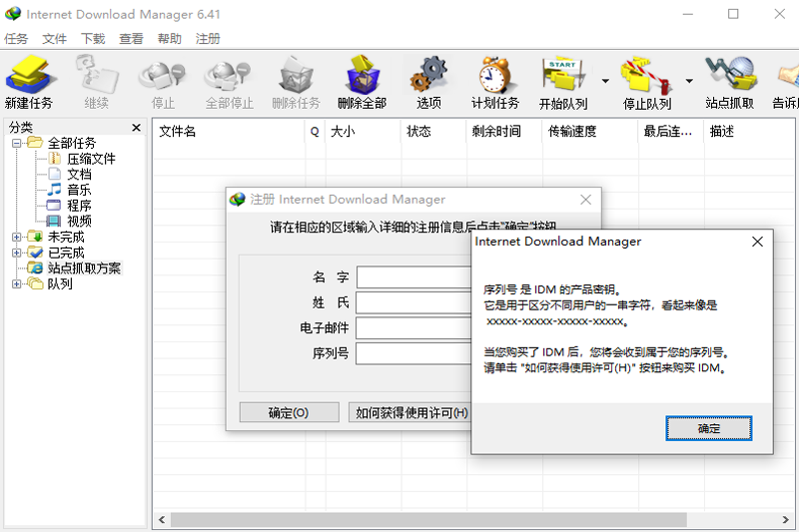The width and height of the screenshot is (799, 532).
Task: Click the horizontal scrollbar left arrow
Action: pos(162,520)
